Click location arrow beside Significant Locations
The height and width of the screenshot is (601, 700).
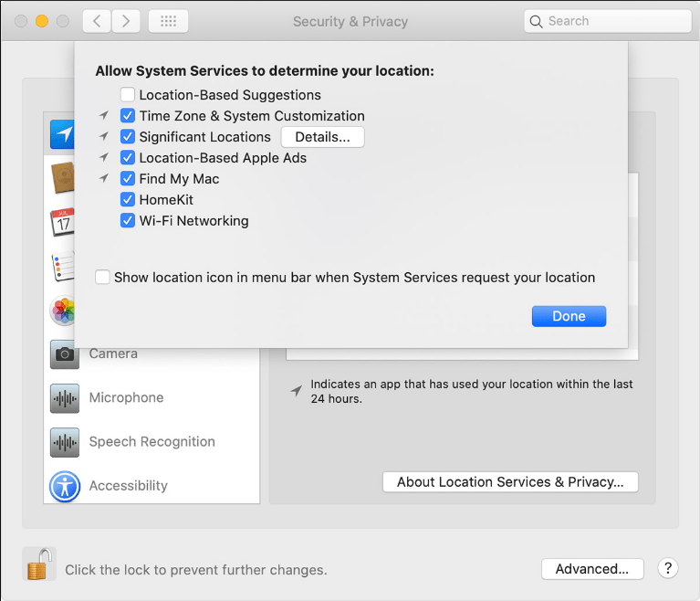point(104,136)
